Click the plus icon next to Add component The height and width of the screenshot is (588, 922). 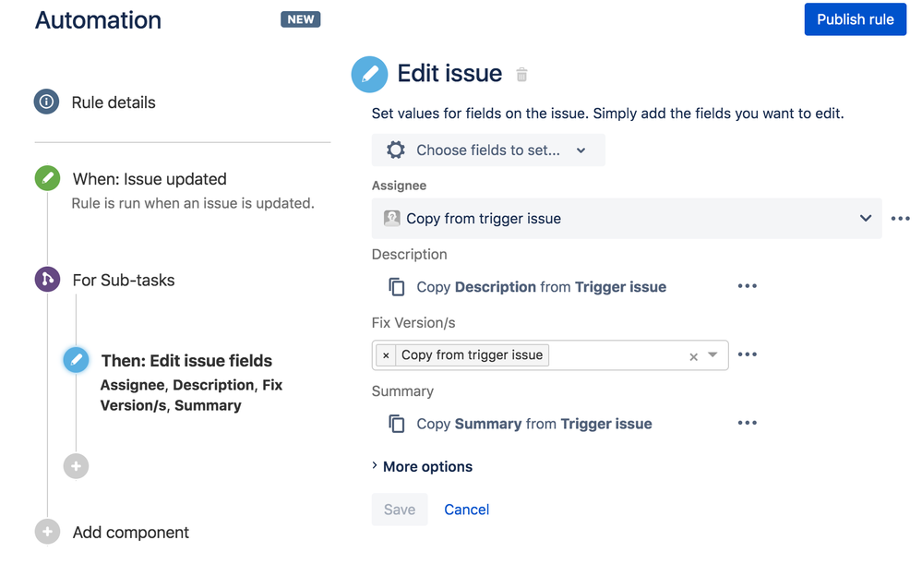coord(46,532)
